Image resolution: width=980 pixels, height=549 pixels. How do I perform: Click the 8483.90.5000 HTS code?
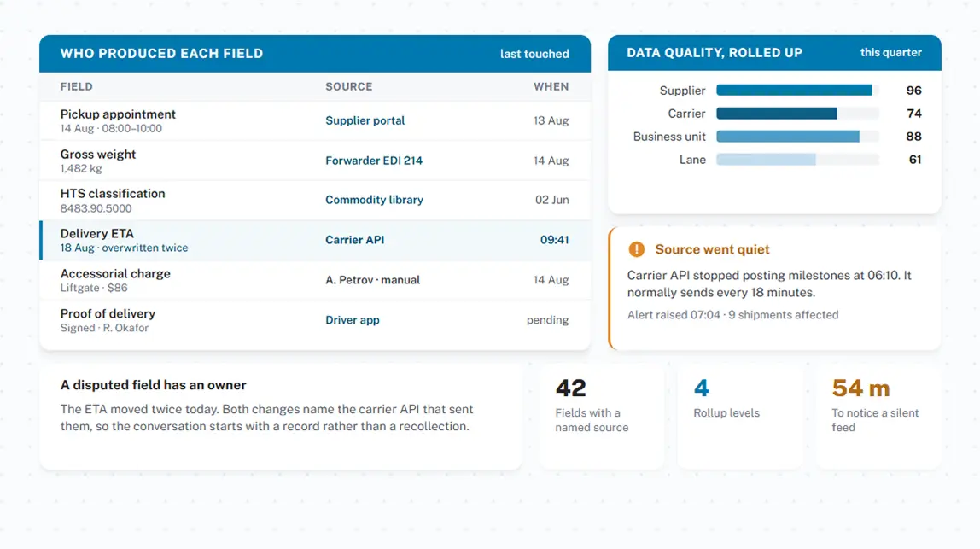96,209
